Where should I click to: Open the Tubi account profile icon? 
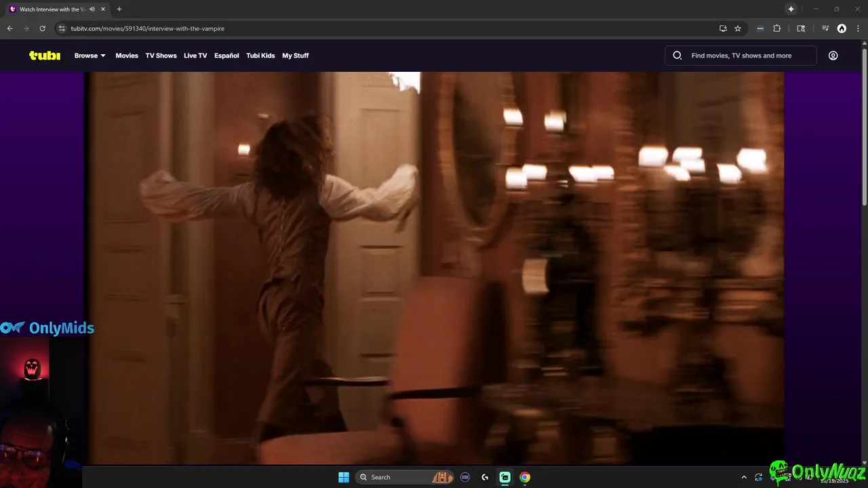833,56
